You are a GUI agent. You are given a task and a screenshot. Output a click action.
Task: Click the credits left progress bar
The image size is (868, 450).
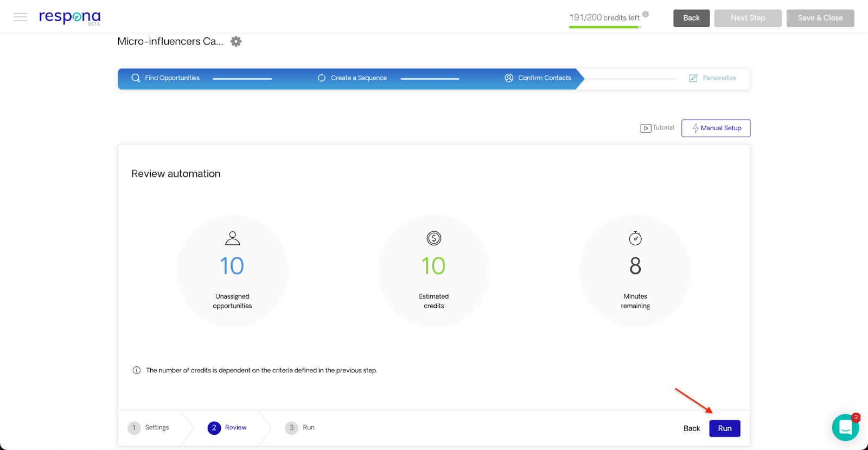point(605,27)
